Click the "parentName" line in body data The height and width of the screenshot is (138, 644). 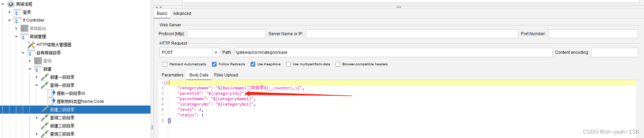coord(216,99)
